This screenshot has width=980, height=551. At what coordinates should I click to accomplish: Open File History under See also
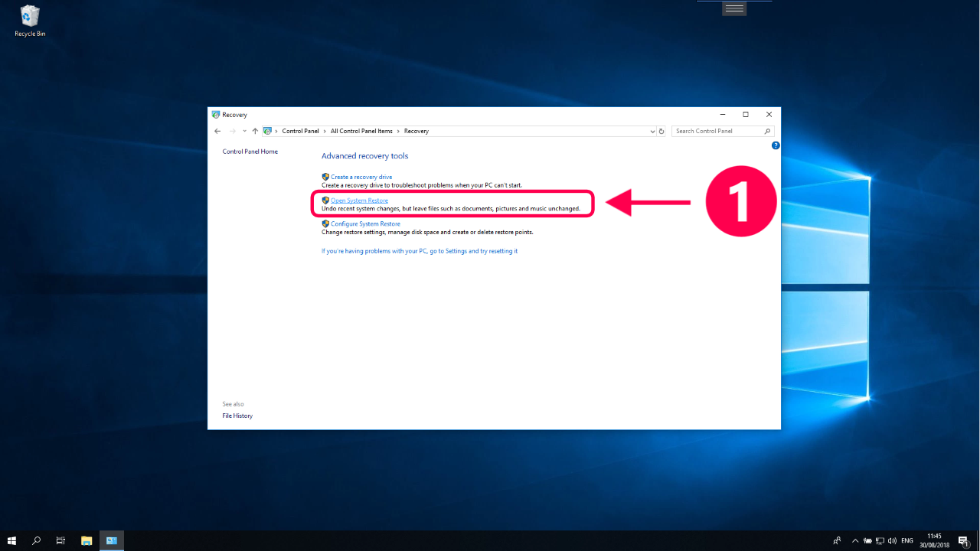pos(237,416)
